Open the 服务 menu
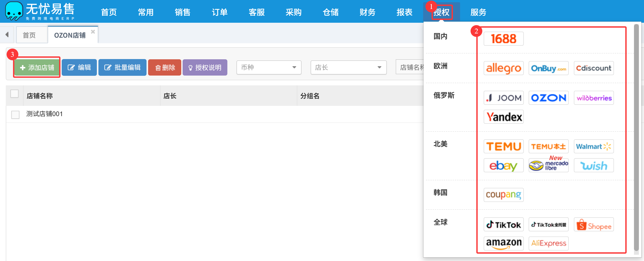 coord(478,12)
